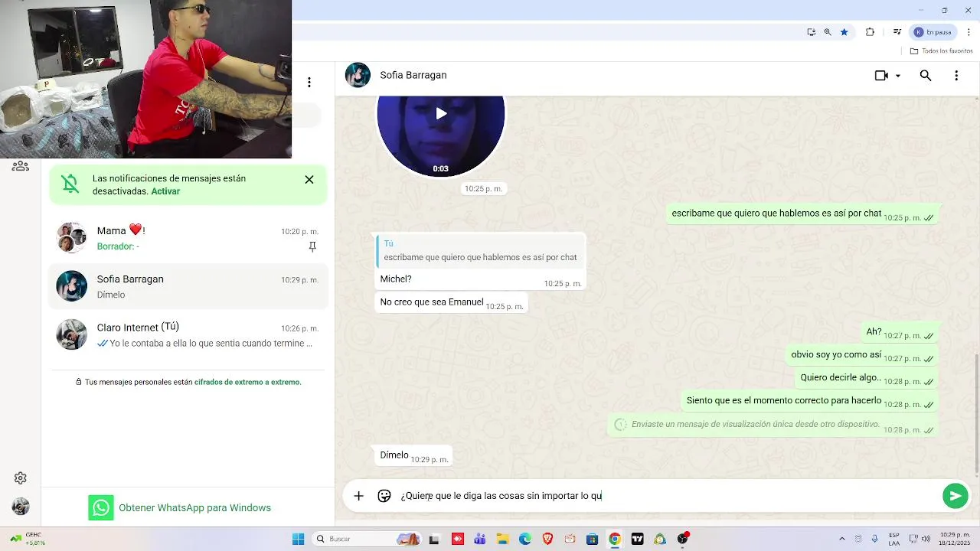Image resolution: width=980 pixels, height=551 pixels.
Task: Open the Communities icon in sidebar
Action: tap(21, 165)
